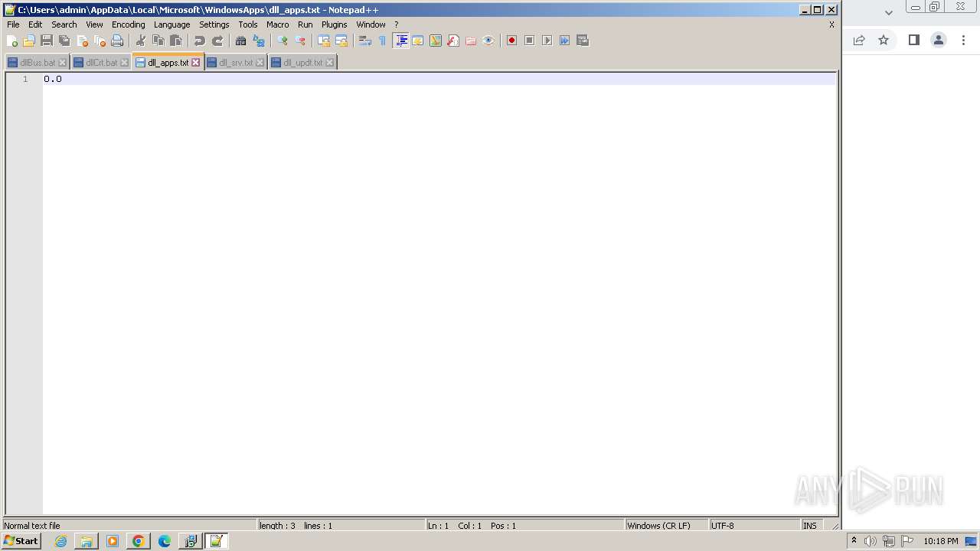Open the Windows Start button
Image resolution: width=980 pixels, height=551 pixels.
click(21, 541)
